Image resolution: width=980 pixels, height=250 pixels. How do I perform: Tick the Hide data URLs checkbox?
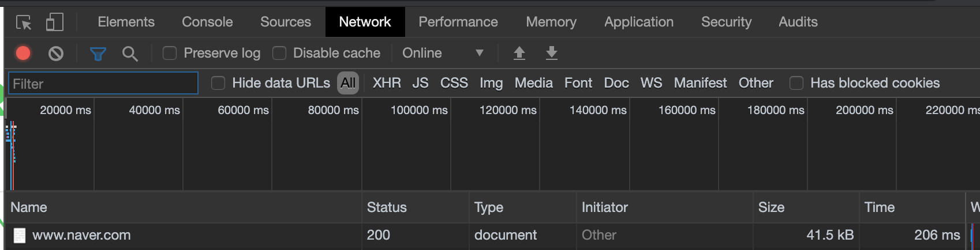click(218, 84)
